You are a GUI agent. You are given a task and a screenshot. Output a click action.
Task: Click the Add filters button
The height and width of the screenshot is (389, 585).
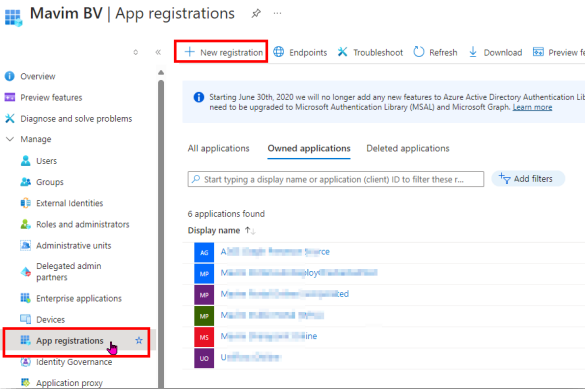click(x=528, y=179)
